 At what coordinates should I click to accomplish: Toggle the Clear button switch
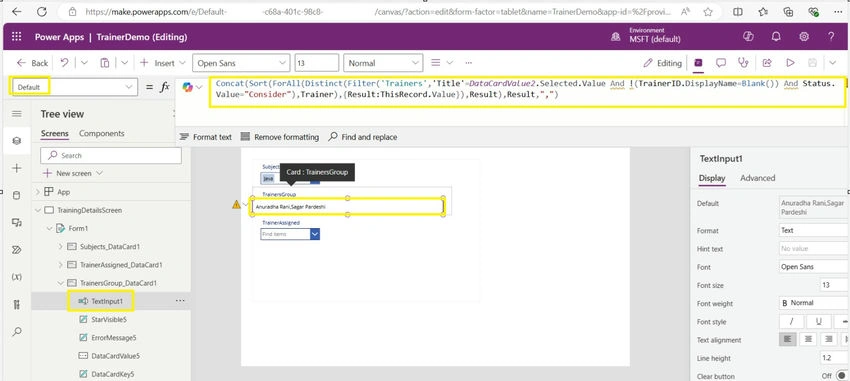click(841, 376)
